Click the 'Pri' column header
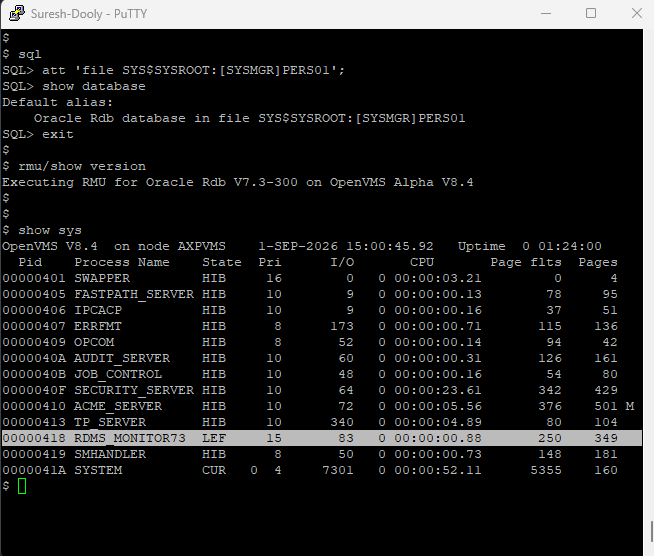This screenshot has width=654, height=556. [x=270, y=262]
